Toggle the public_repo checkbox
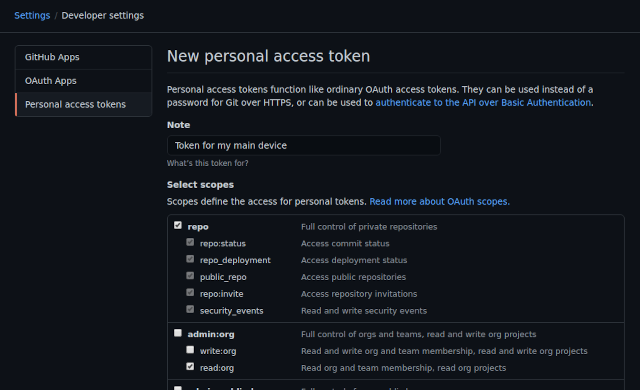 click(x=190, y=275)
